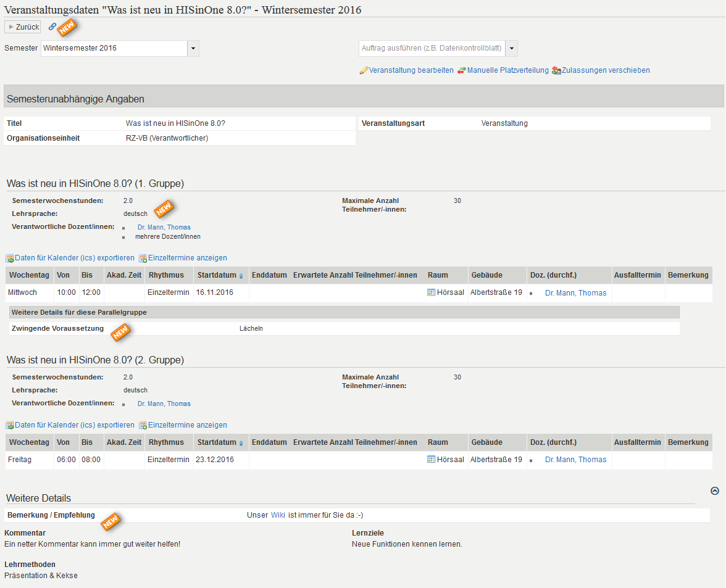Click the RZ-VB (Verantwortlicher) organisation value
Screen dimensions: 726x588
pyautogui.click(x=167, y=138)
